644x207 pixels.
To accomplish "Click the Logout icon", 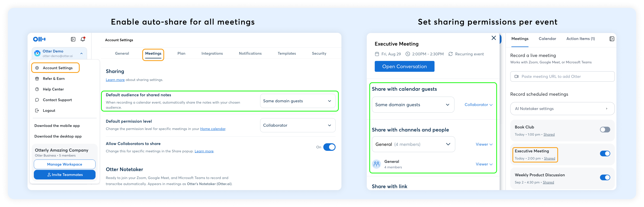I will click(37, 110).
